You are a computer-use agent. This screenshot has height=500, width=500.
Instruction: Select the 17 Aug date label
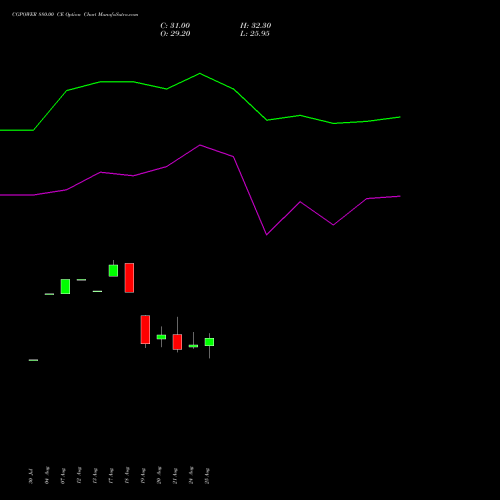(111, 476)
